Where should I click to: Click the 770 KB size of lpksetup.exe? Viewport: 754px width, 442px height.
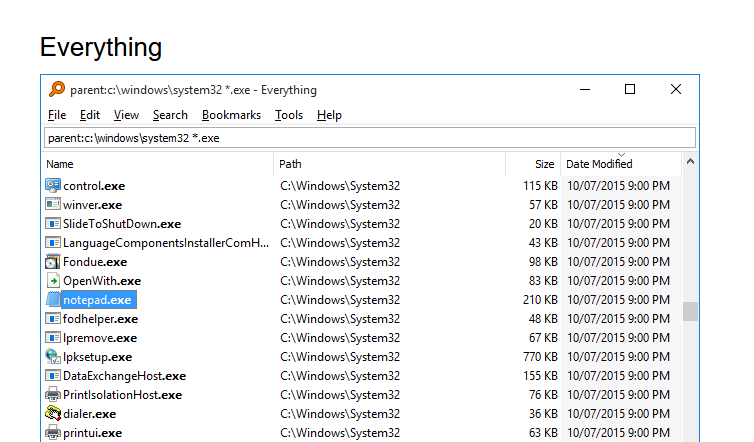pos(540,357)
